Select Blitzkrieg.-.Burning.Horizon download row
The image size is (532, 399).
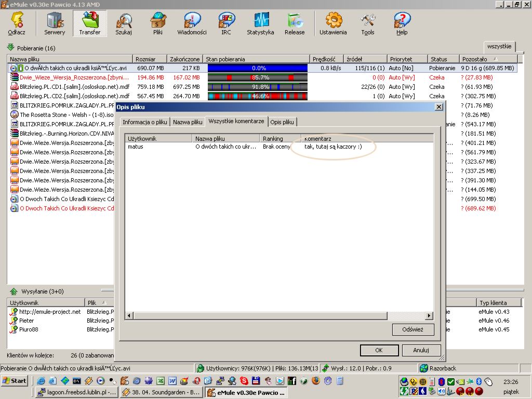coord(61,134)
